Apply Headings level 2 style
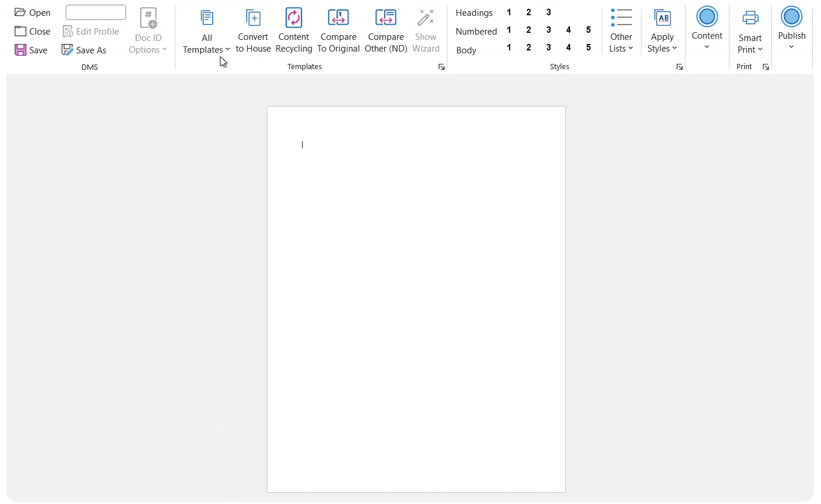This screenshot has width=821, height=504. coord(529,12)
